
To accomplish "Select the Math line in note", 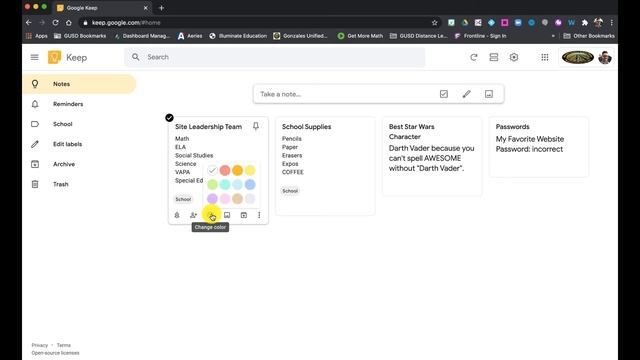I will click(182, 139).
